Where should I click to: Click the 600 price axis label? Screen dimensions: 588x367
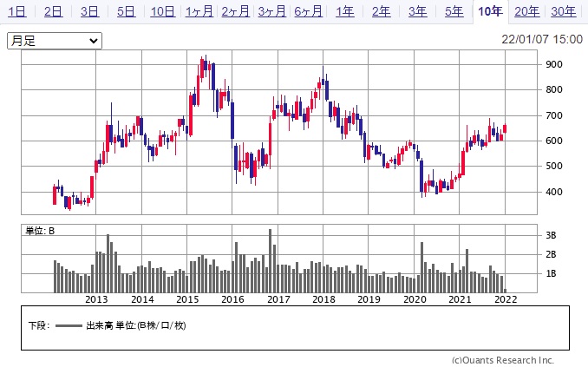coord(554,141)
